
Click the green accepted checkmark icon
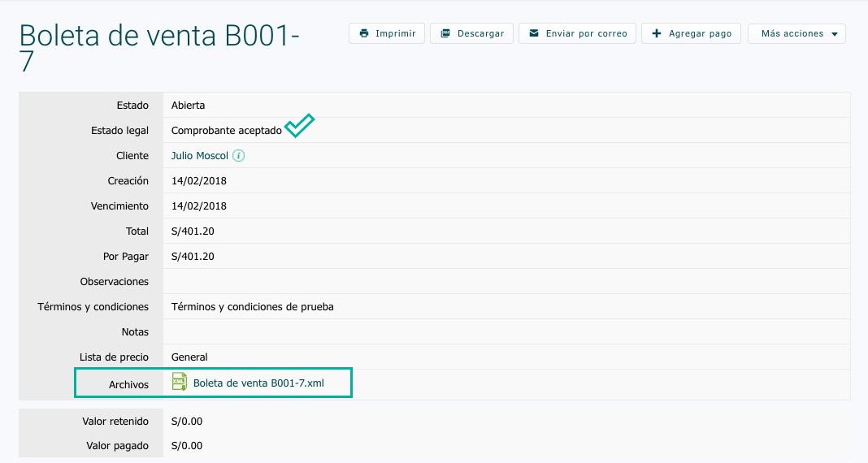(299, 126)
